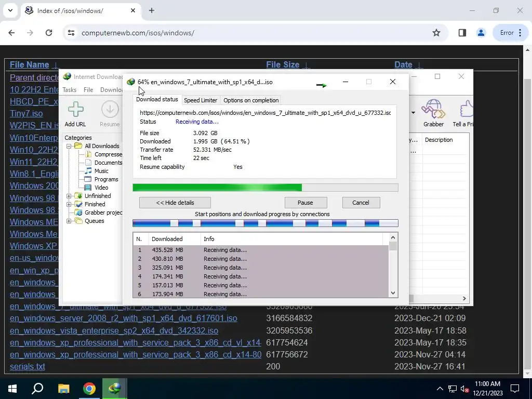
Task: Click the Grabber projects icon in tree
Action: (x=78, y=212)
